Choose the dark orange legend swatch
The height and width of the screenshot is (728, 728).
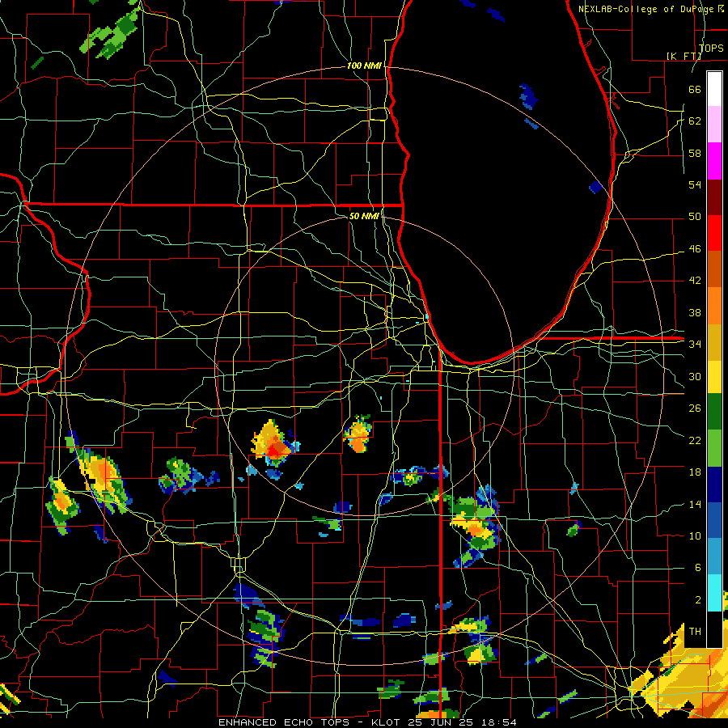click(714, 269)
